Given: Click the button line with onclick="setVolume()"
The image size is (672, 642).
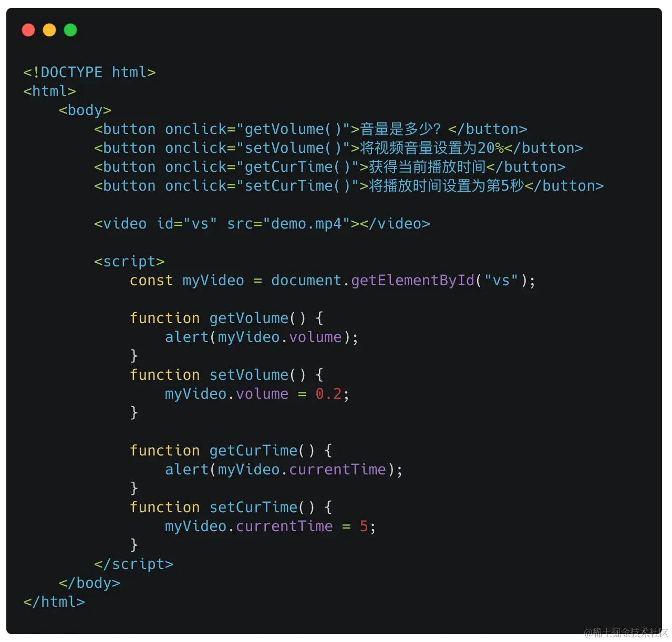Looking at the screenshot, I should pos(338,148).
